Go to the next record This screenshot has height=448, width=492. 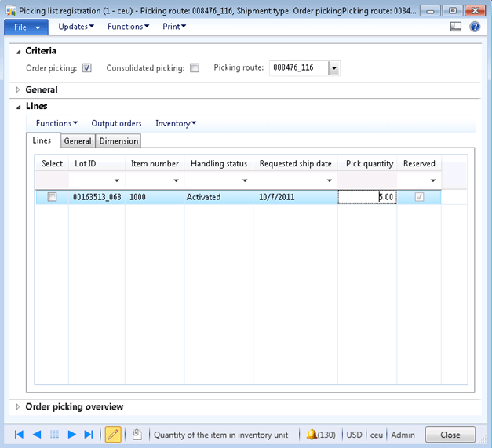pos(71,434)
